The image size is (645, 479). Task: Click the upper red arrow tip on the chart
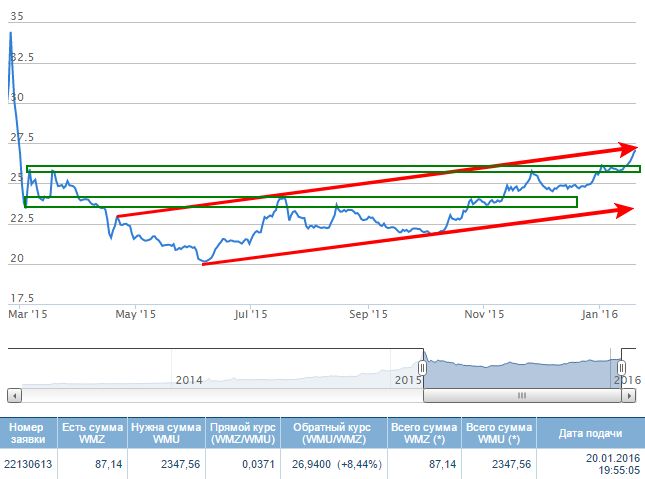pos(631,147)
